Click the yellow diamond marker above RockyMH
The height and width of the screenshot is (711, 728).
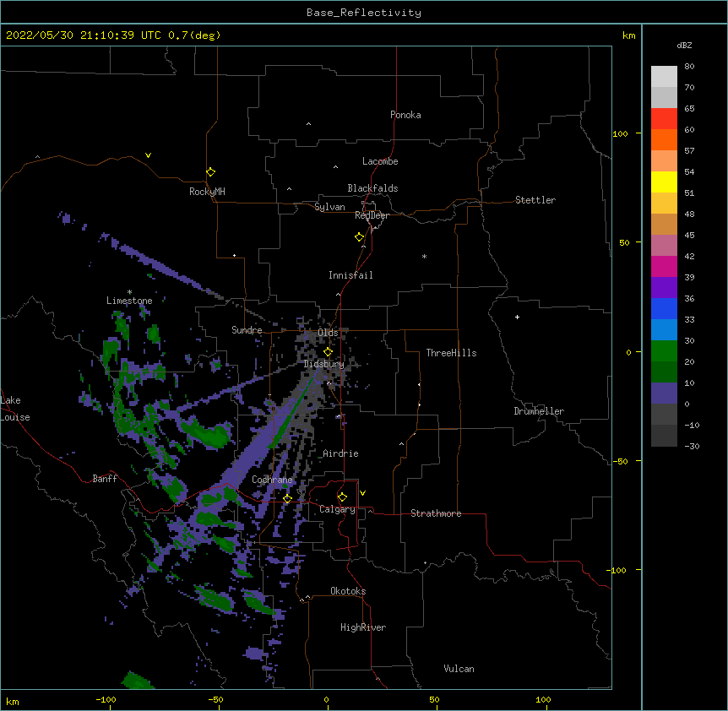210,172
